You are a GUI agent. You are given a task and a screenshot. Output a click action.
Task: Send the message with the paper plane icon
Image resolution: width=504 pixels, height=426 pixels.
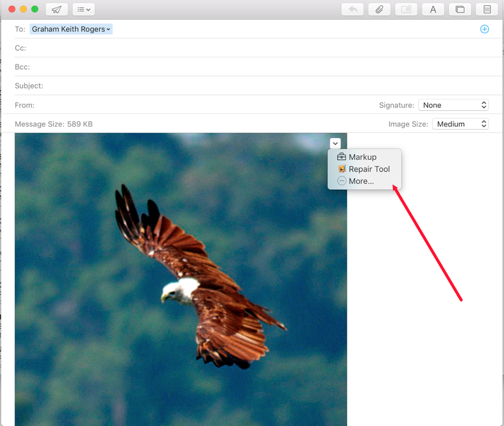[x=57, y=10]
